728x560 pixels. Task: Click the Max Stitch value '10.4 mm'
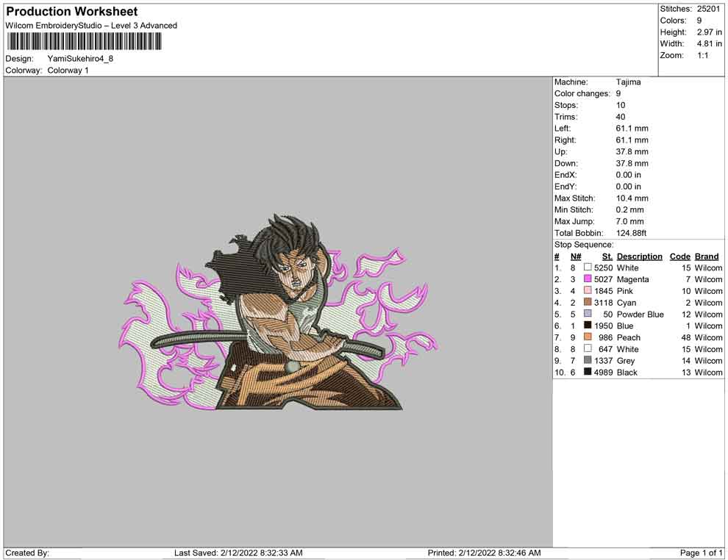(632, 198)
